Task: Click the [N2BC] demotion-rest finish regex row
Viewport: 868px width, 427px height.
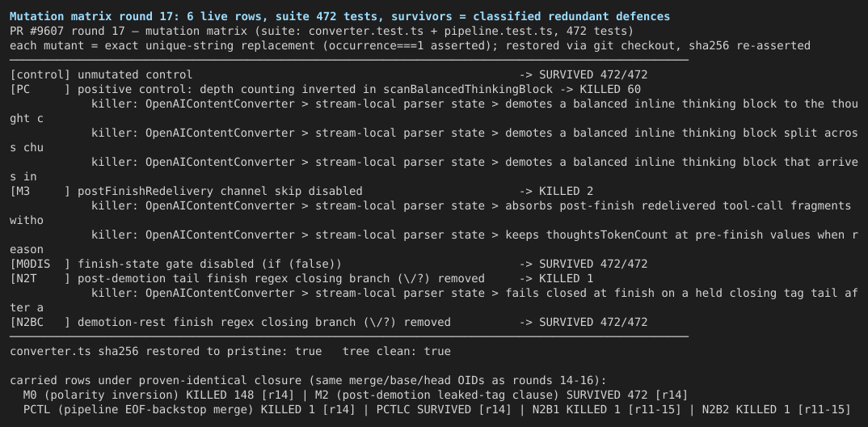Action: point(329,323)
